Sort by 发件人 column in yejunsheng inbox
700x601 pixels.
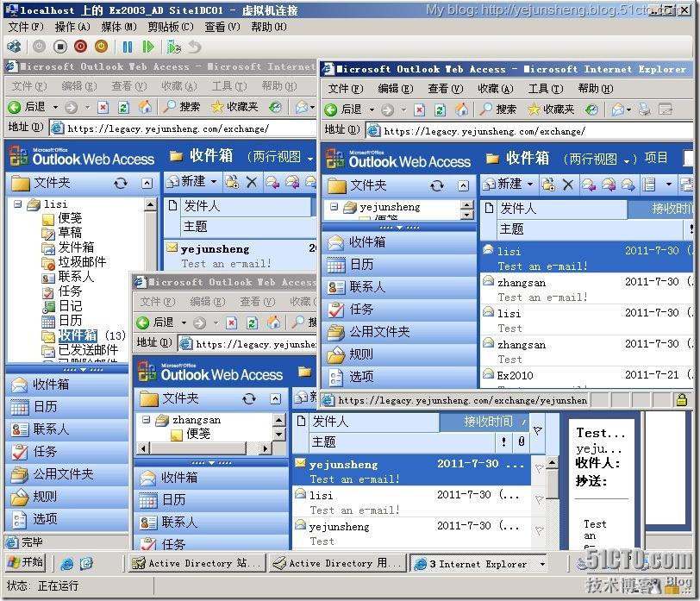pos(561,209)
